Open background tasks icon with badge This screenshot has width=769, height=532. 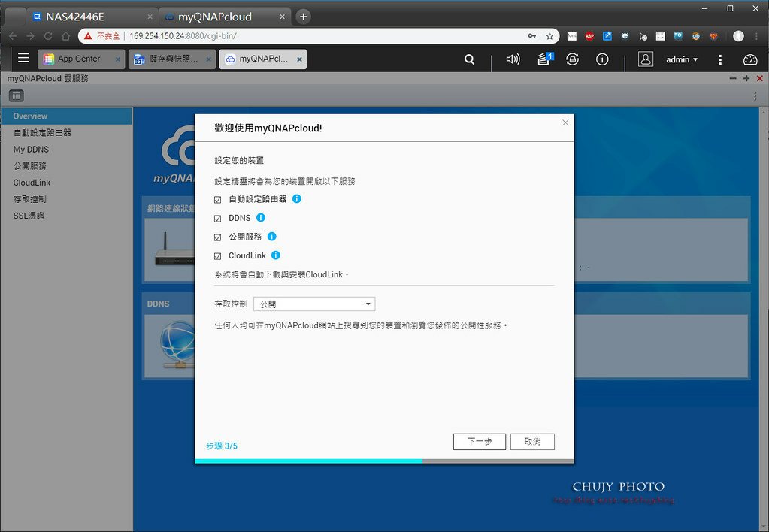click(x=545, y=59)
